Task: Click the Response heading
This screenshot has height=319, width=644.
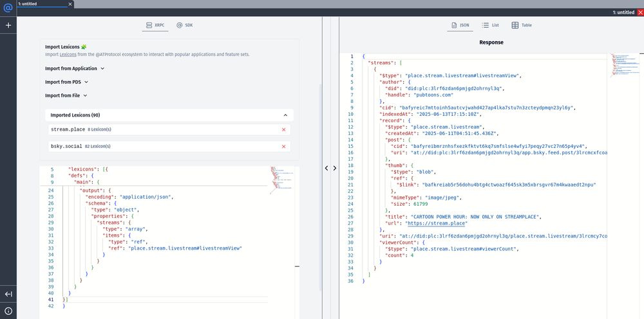Action: [491, 42]
